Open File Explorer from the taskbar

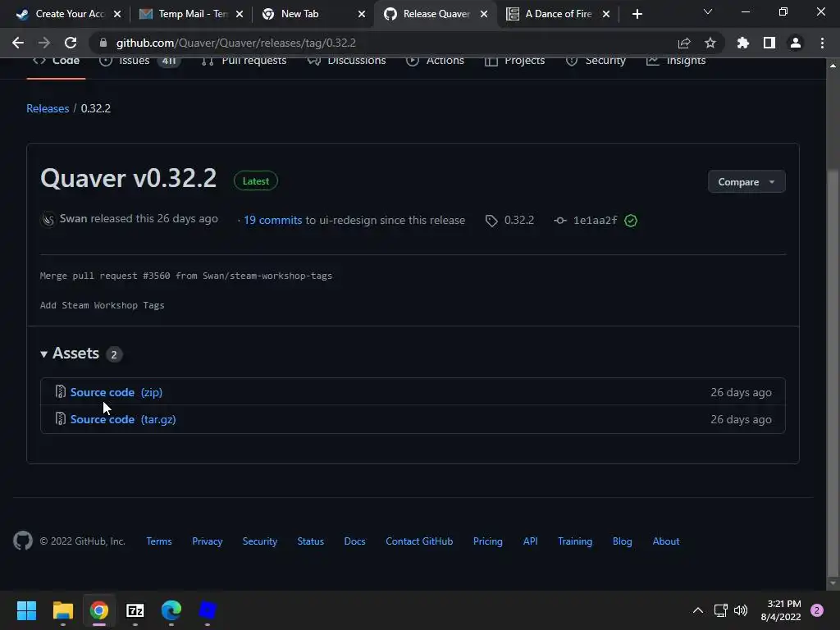62,610
